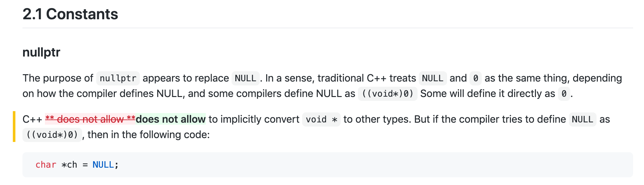Click the 'char' keyword in code block
The width and height of the screenshot is (644, 185).
(x=46, y=165)
